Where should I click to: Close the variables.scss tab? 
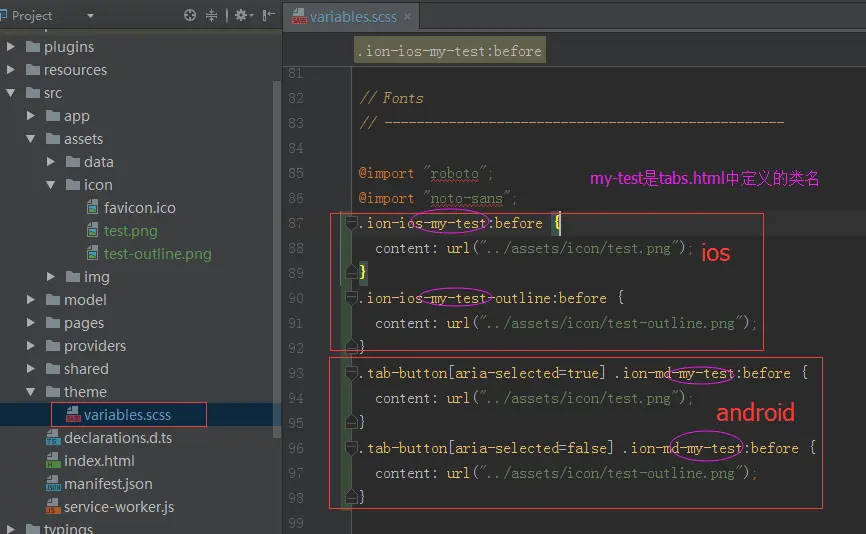(408, 17)
